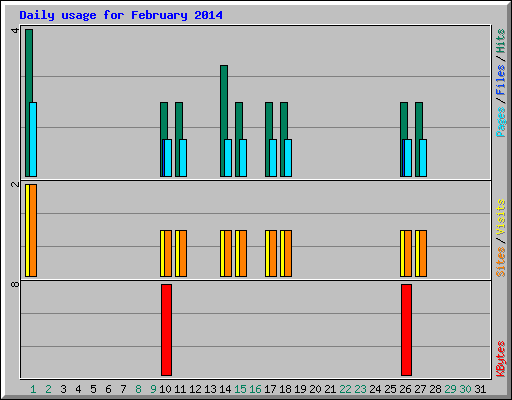
Task: Click the "4" scale value of the hits chart
Action: pyautogui.click(x=15, y=31)
